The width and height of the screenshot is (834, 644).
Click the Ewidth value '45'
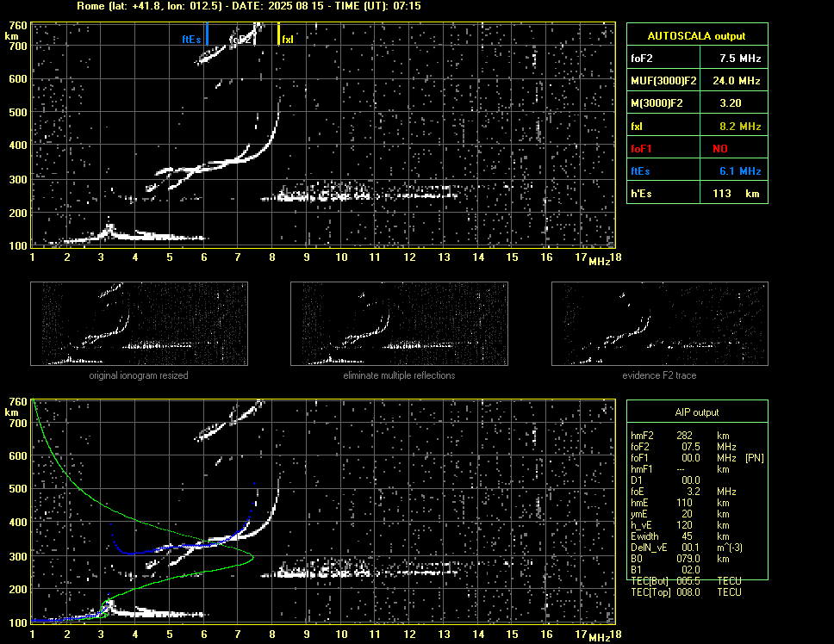click(687, 536)
